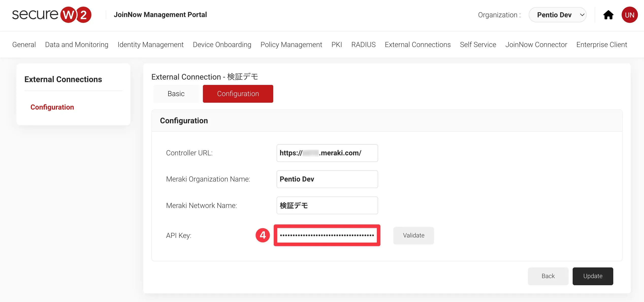Open Policy Management menu
Image resolution: width=644 pixels, height=302 pixels.
click(291, 44)
